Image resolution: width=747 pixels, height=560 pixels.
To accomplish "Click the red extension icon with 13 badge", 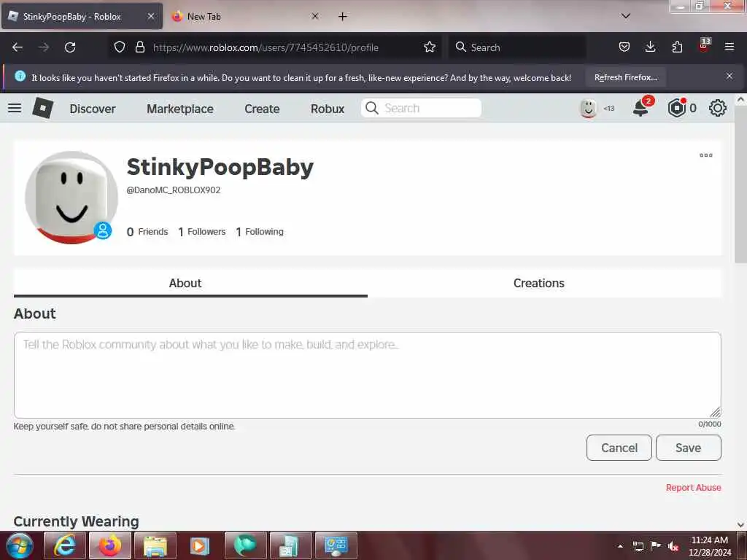I will click(704, 46).
